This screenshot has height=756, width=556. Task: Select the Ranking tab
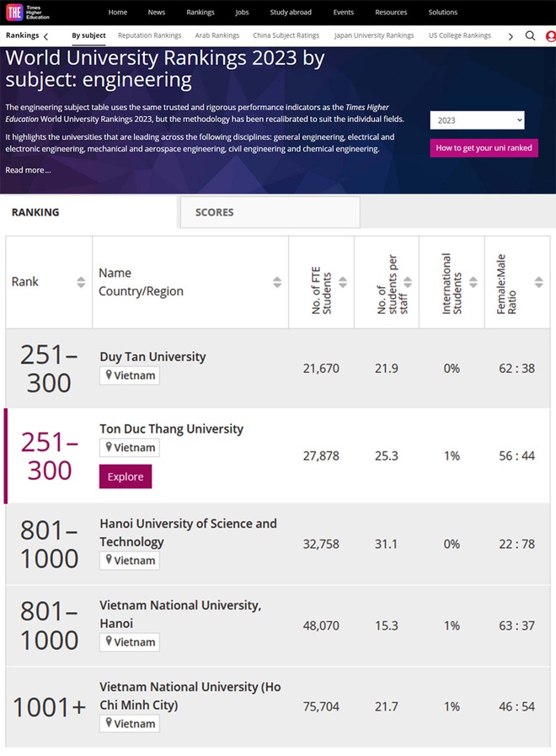pos(35,212)
